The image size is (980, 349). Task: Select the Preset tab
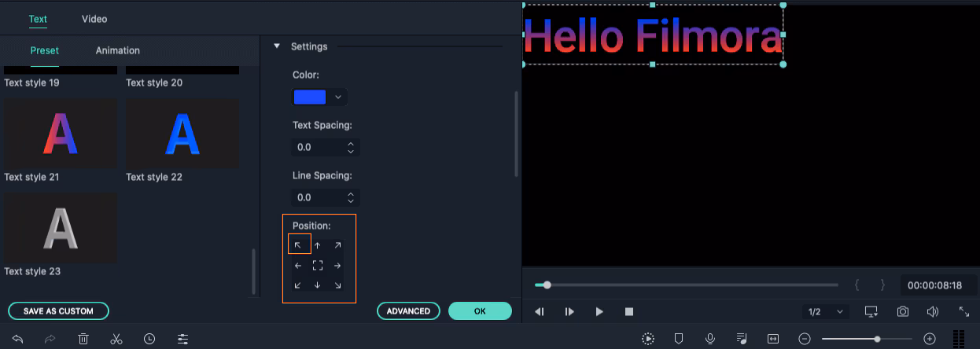tap(45, 50)
